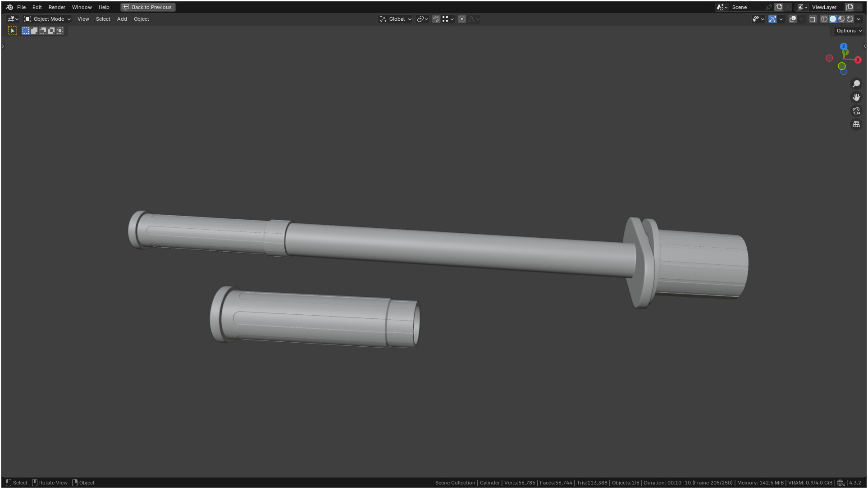Open the snapping options dropdown
868x489 pixels.
448,19
